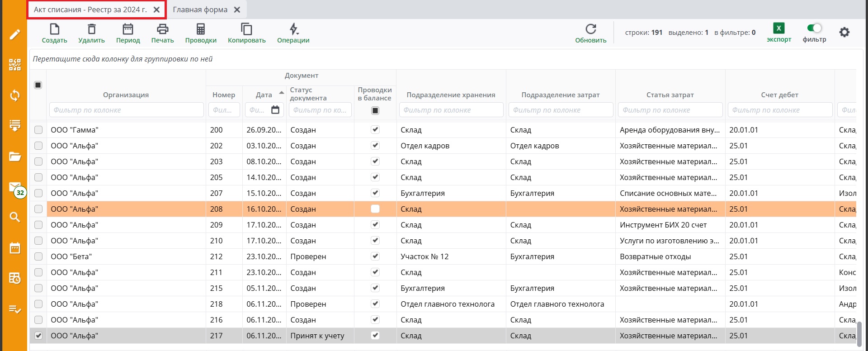The height and width of the screenshot is (351, 868).
Task: Open the Period calendar tool
Action: [128, 30]
